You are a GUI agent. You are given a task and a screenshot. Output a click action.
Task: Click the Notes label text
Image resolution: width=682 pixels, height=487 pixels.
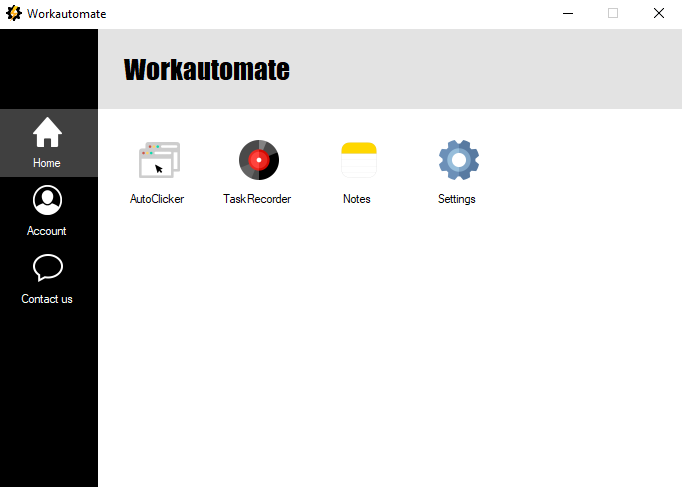357,199
